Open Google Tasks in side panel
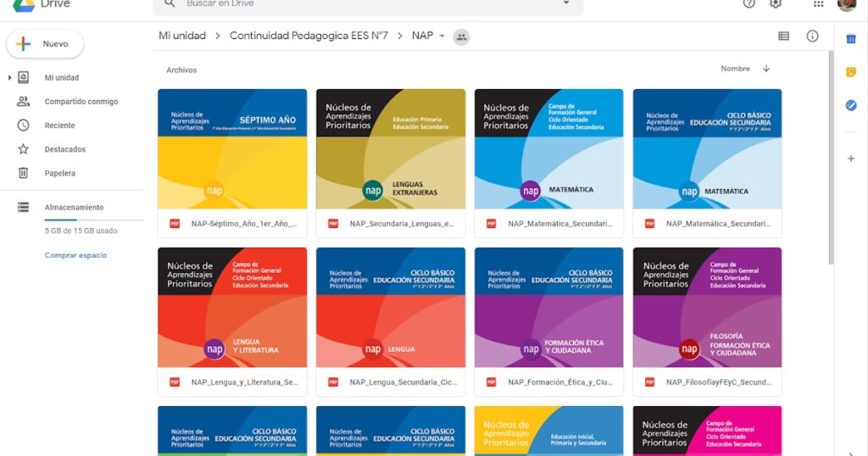The width and height of the screenshot is (868, 456). coord(851,105)
